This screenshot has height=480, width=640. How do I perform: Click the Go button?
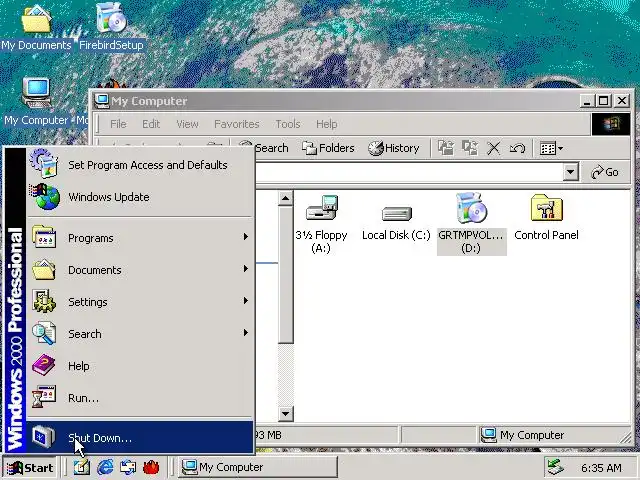coord(605,172)
